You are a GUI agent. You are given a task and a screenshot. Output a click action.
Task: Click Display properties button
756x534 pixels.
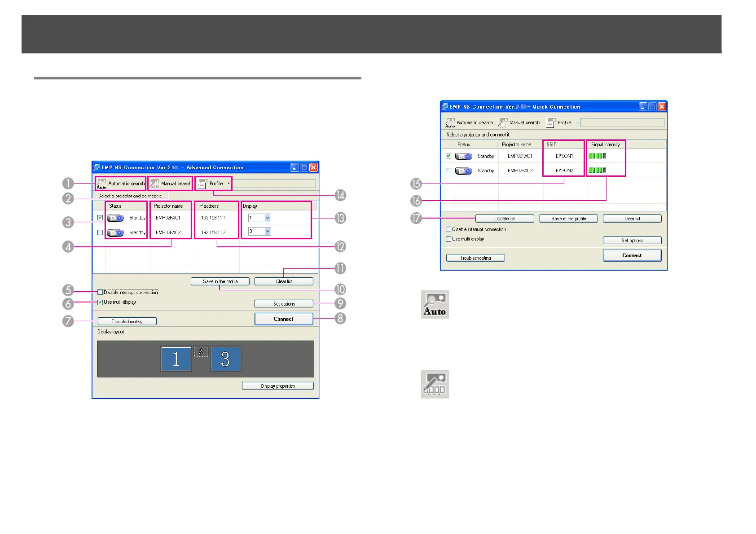(278, 386)
